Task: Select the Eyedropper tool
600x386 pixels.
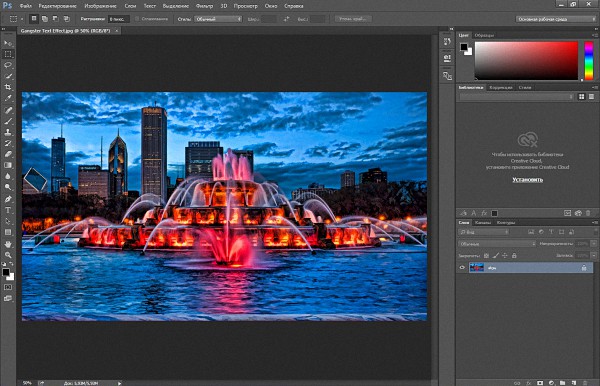Action: coord(8,98)
